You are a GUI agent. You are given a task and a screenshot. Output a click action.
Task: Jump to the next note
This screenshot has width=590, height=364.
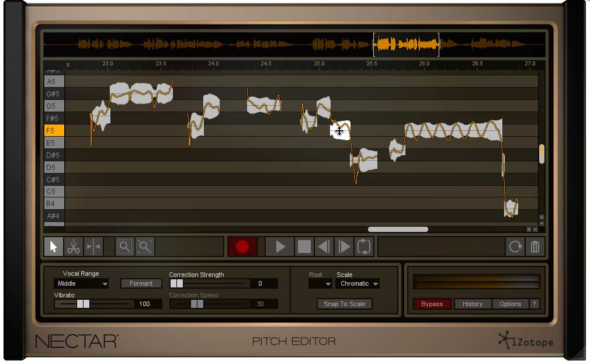pyautogui.click(x=344, y=247)
